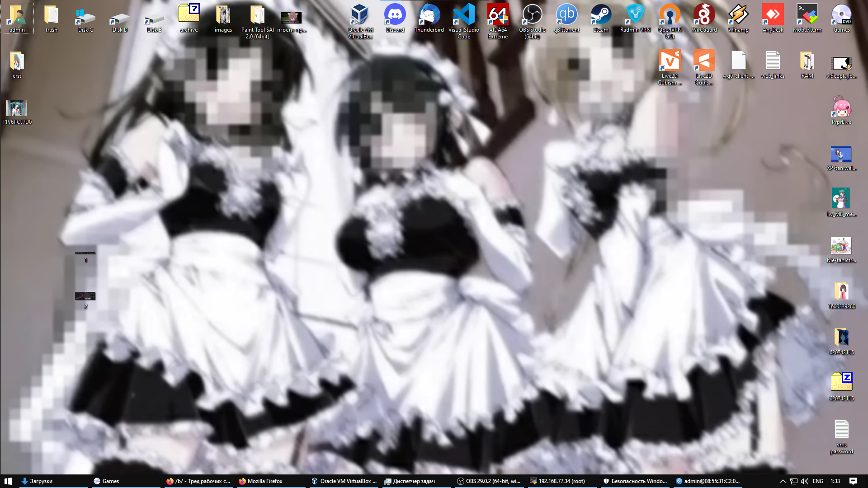Image resolution: width=868 pixels, height=488 pixels.
Task: Open the notification center icon
Action: (853, 481)
